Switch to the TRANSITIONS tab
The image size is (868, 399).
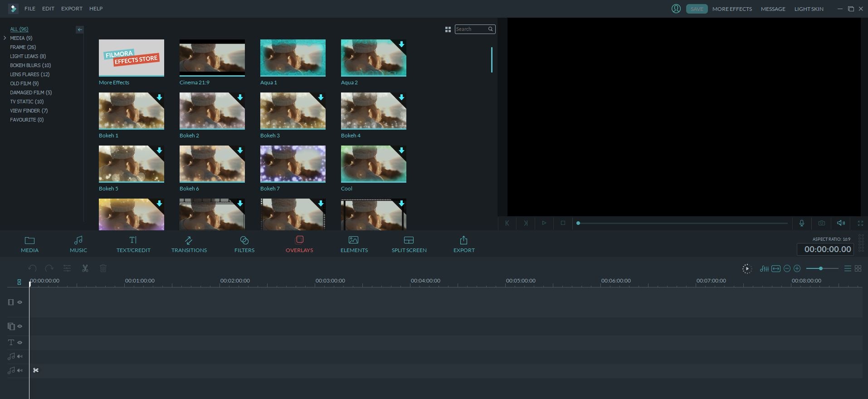(189, 245)
